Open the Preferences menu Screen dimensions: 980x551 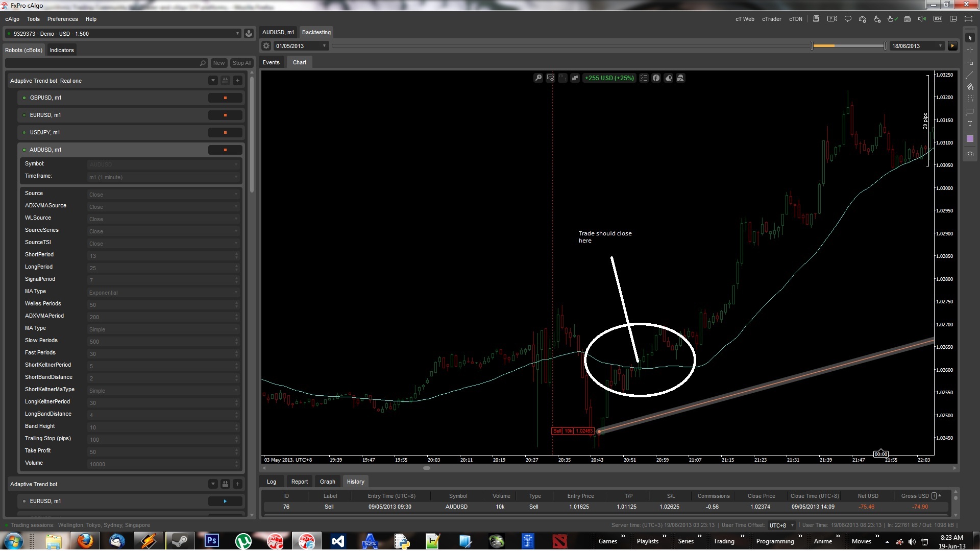tap(63, 19)
